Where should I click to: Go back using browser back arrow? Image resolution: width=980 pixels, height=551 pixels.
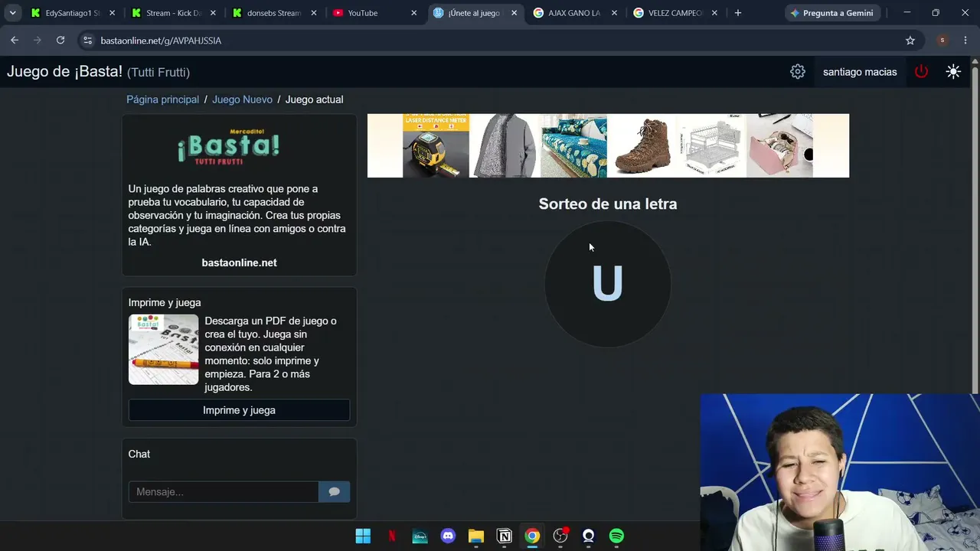point(15,41)
